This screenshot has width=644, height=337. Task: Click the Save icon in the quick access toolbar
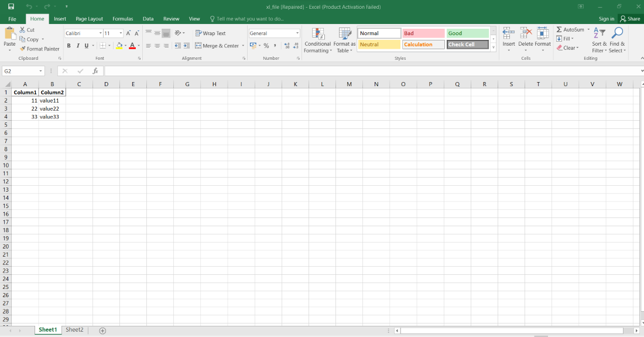(11, 6)
